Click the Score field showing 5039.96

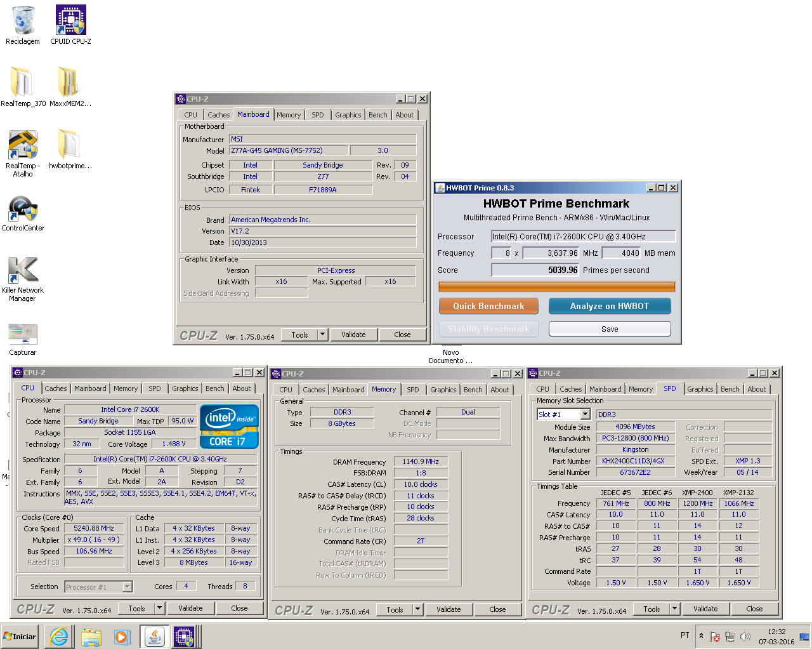(x=536, y=270)
